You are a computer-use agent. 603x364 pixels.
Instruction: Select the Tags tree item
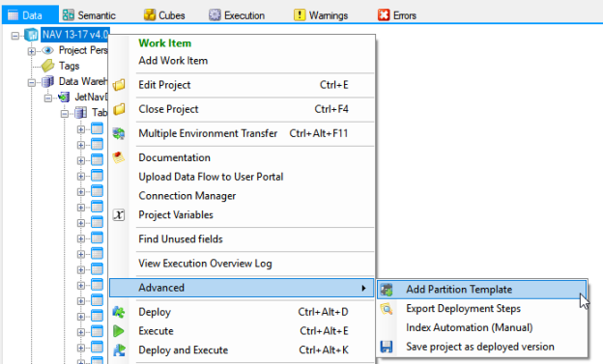pyautogui.click(x=69, y=66)
